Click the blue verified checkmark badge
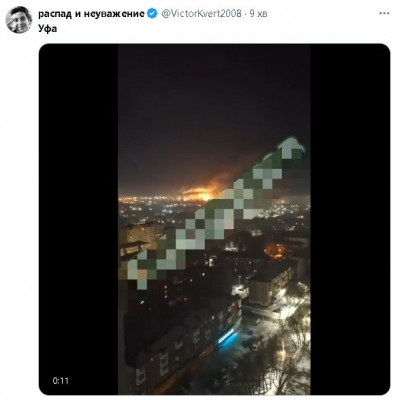395x400 pixels. [152, 14]
